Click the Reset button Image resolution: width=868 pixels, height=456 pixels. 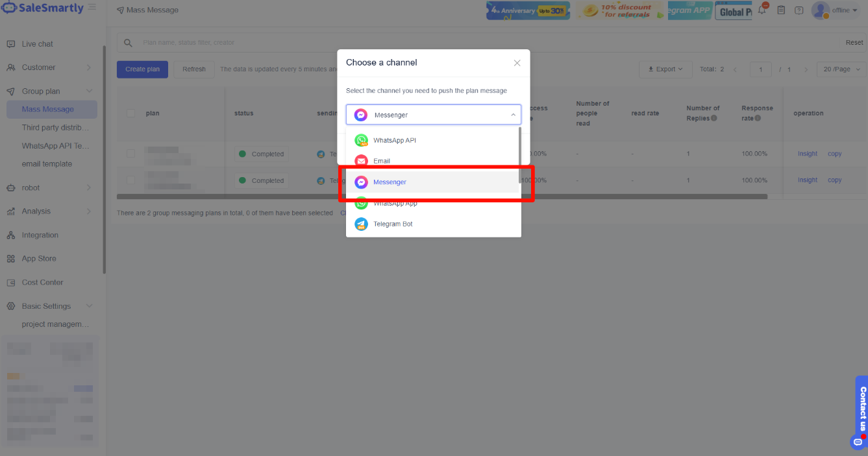pyautogui.click(x=854, y=43)
